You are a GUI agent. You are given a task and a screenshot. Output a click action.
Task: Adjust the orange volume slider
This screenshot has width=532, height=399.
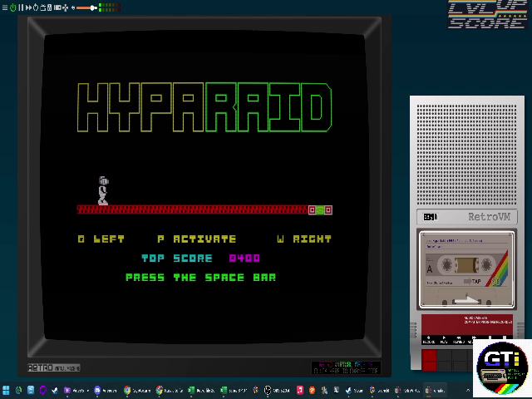click(x=86, y=7)
